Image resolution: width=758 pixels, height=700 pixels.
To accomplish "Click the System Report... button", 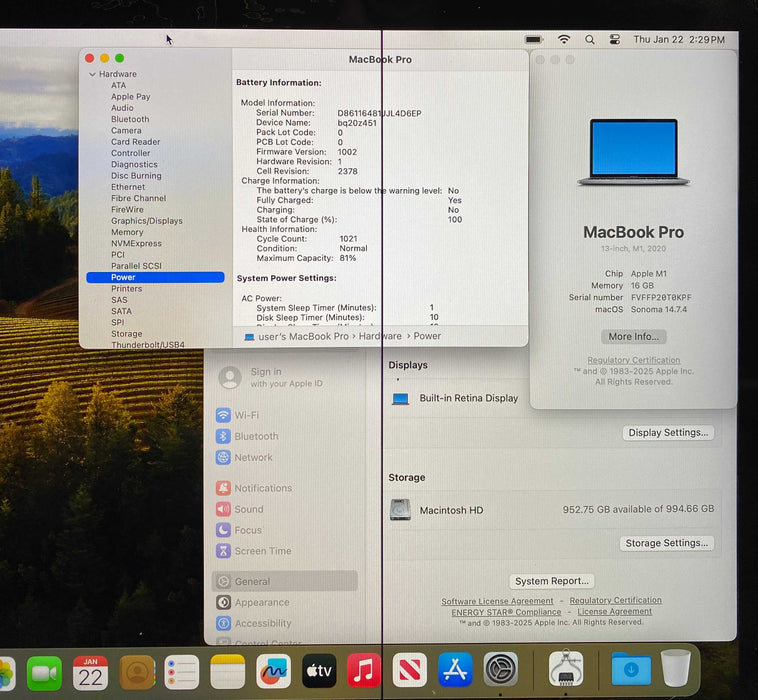I will (x=552, y=582).
